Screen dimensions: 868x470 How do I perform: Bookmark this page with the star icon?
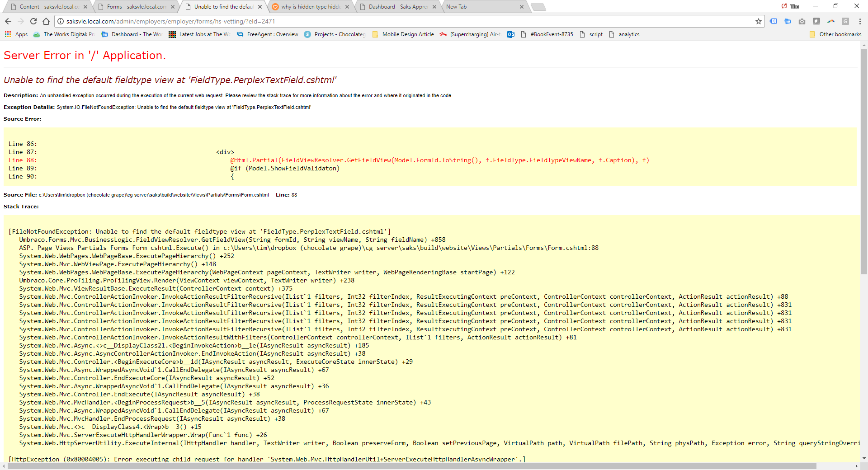click(759, 21)
